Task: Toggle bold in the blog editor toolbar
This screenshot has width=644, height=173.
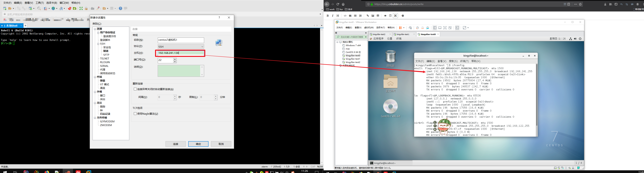Action: pos(327,16)
